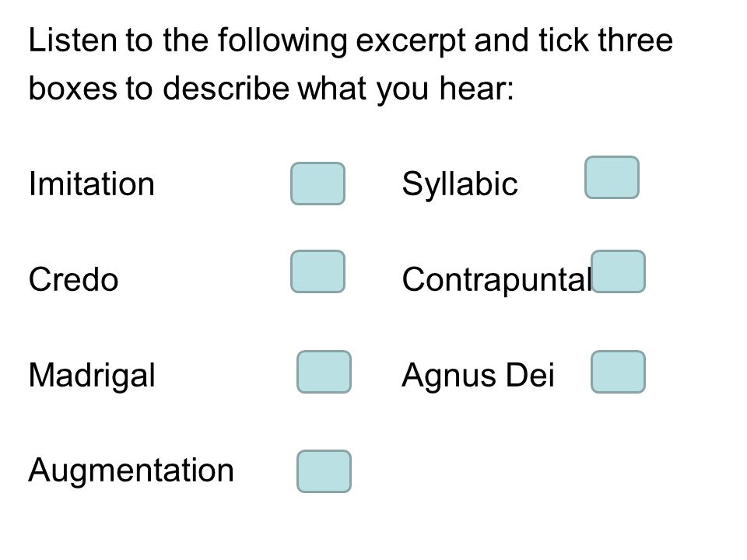The image size is (747, 560).
Task: Click the Madrigal label text
Action: (x=92, y=376)
